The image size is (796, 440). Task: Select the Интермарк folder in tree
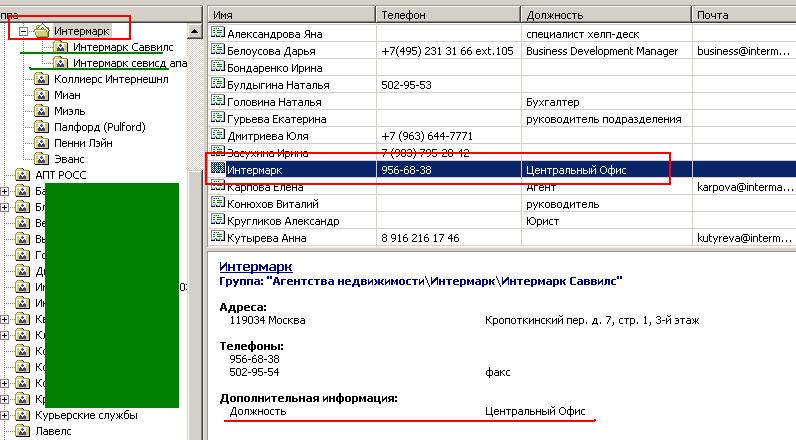(x=81, y=31)
